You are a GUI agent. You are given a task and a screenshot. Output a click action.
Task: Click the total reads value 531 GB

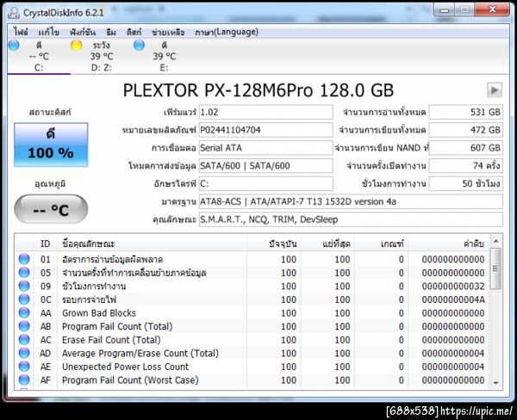(x=466, y=112)
